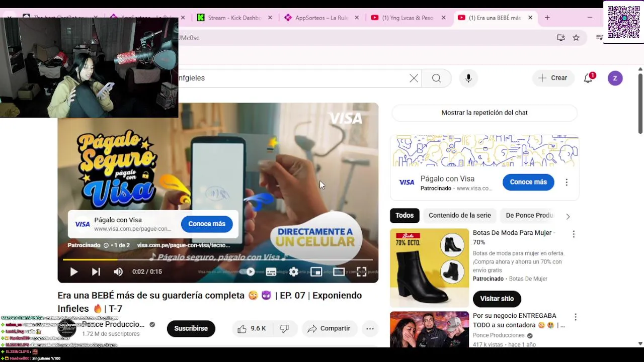
Task: Open visa.com.pe/pague-con-visa link in player
Action: (184, 245)
